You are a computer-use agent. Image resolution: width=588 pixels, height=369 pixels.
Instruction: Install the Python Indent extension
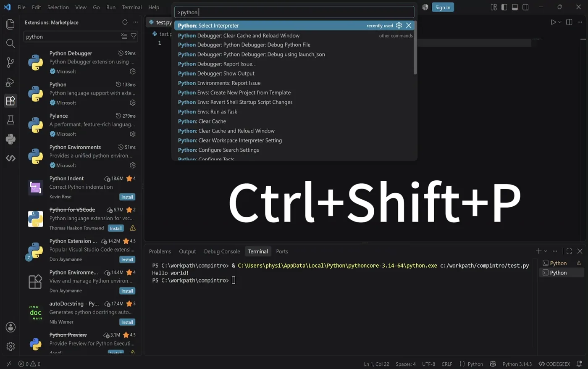[127, 197]
